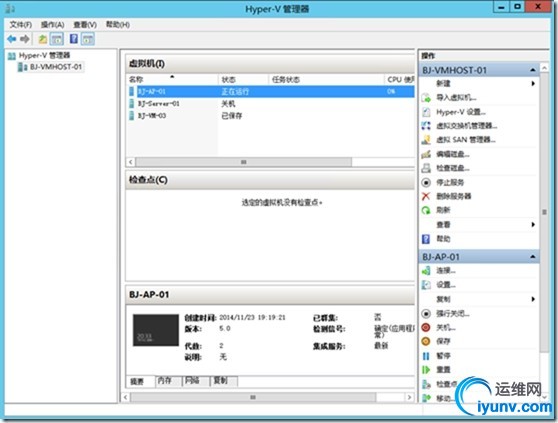Sort by the 状态 column header
The height and width of the screenshot is (423, 558).
point(243,79)
